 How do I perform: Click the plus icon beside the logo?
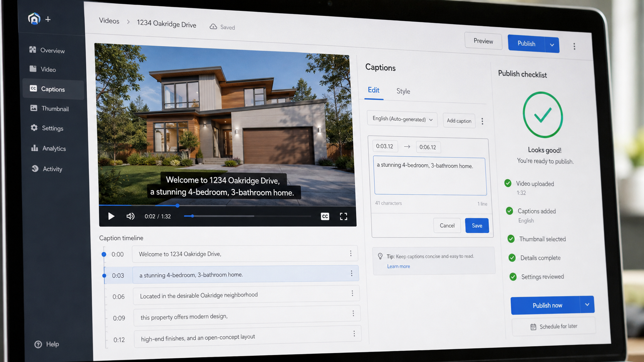[48, 19]
